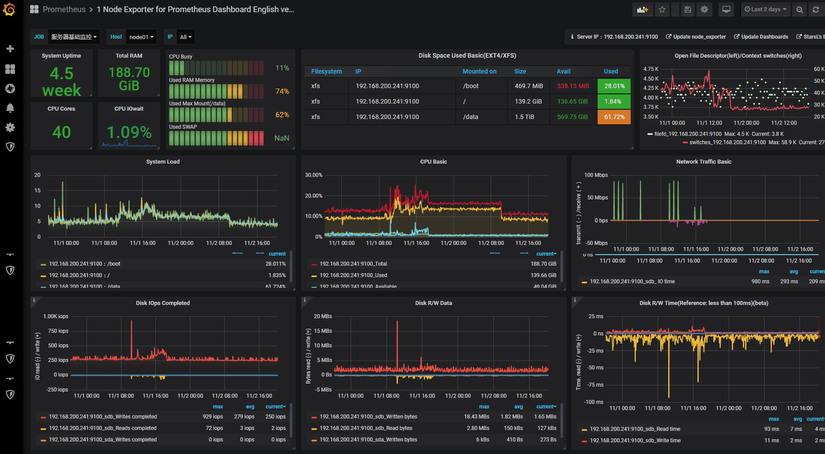Open dashboard settings gear in top toolbar
The image size is (825, 454).
coord(704,9)
